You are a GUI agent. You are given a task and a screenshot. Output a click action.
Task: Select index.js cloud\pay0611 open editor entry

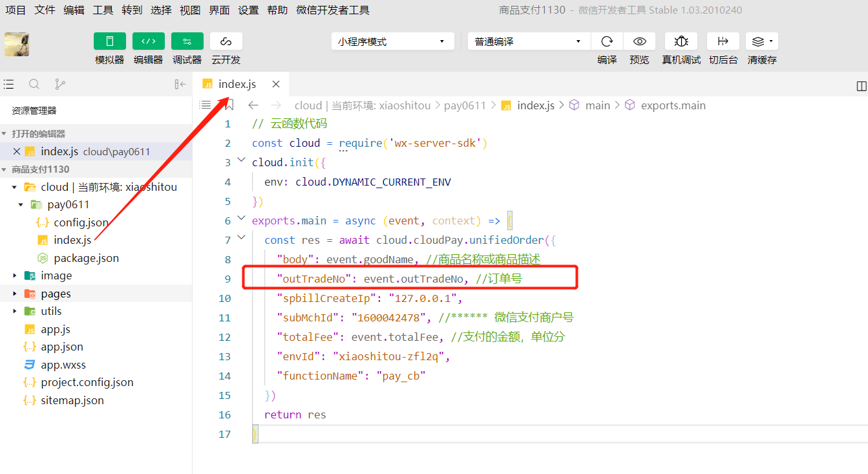coord(96,151)
